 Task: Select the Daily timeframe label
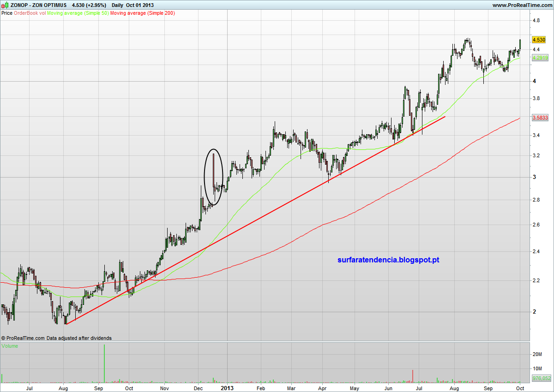click(118, 5)
